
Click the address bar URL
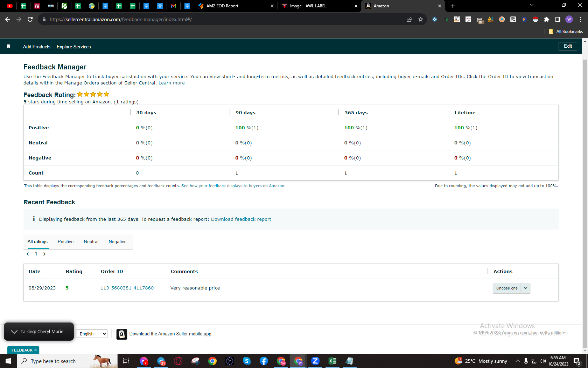121,19
